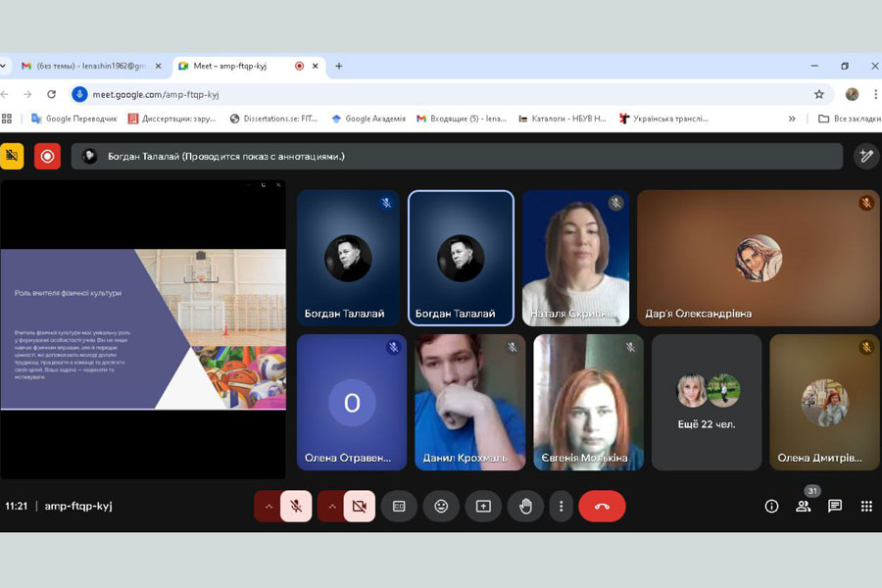Viewport: 882px width, 588px height.
Task: Open Google Переводчик bookmark
Action: click(74, 119)
